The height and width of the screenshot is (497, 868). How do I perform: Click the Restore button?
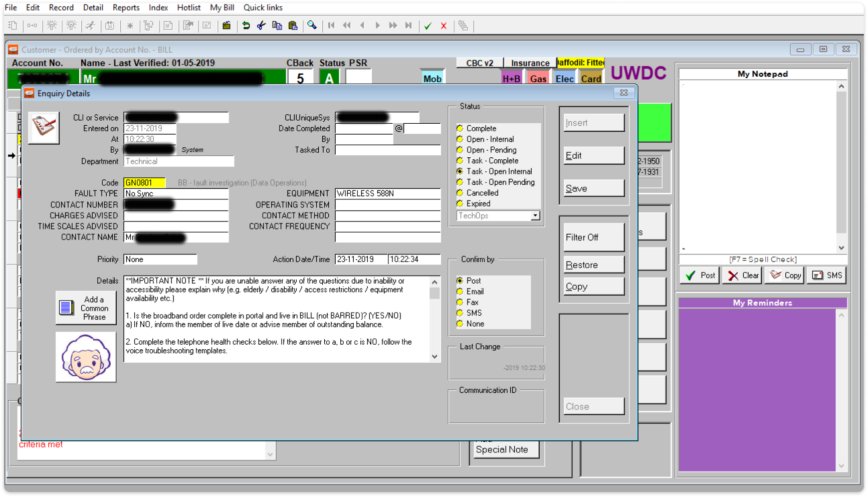point(594,265)
